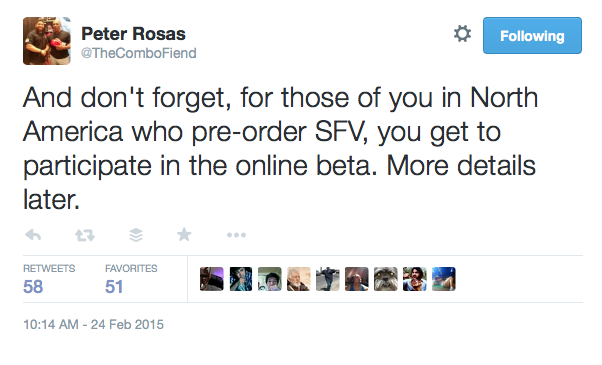Retweet this tweet via retweet icon
602x365 pixels.
pos(85,235)
